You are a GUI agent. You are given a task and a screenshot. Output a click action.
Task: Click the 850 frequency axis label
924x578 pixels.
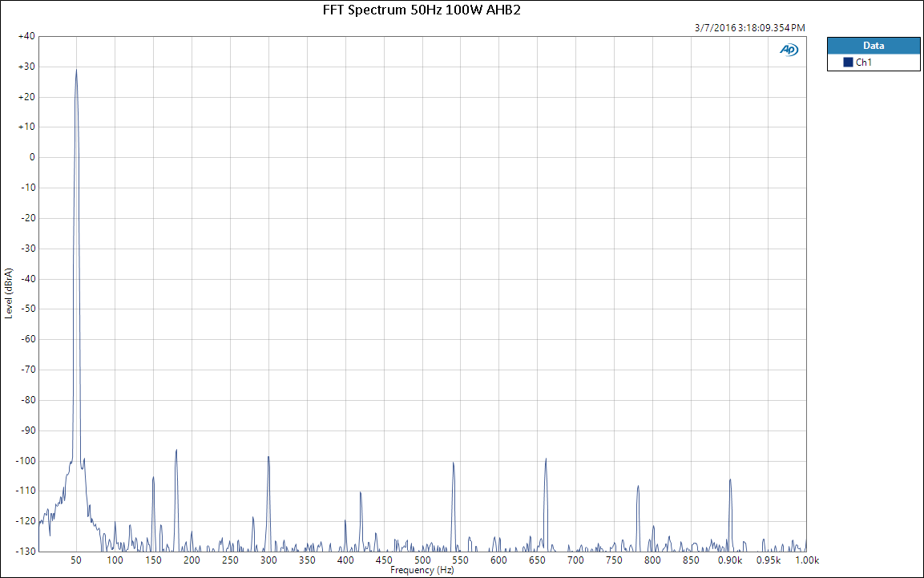point(691,560)
